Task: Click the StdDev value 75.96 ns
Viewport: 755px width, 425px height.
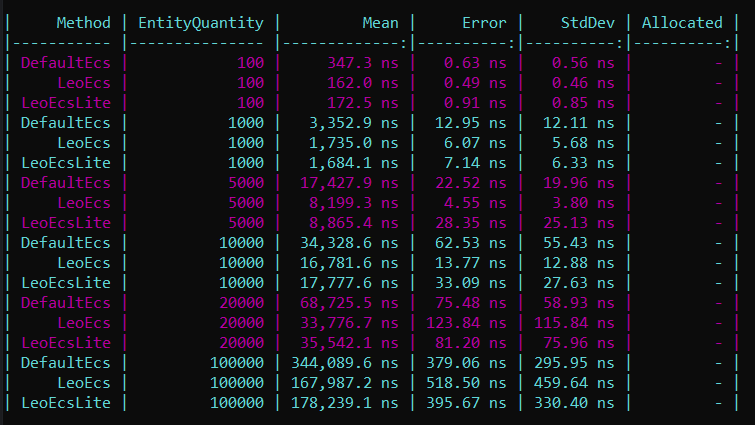Action: [579, 342]
